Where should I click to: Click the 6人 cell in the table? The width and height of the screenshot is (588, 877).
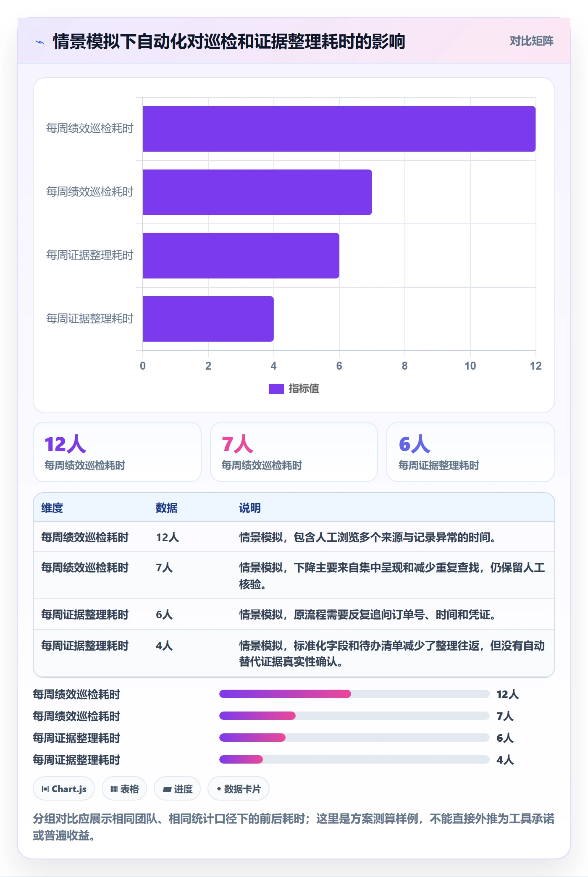[164, 614]
